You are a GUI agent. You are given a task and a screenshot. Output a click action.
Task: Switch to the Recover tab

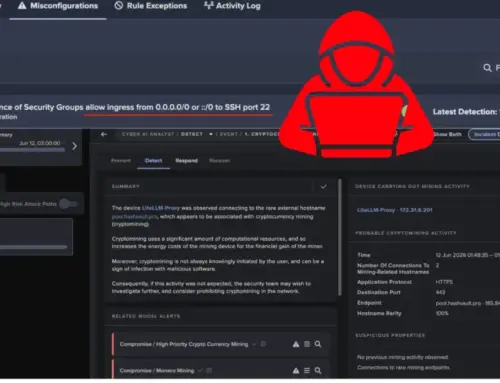pyautogui.click(x=219, y=161)
